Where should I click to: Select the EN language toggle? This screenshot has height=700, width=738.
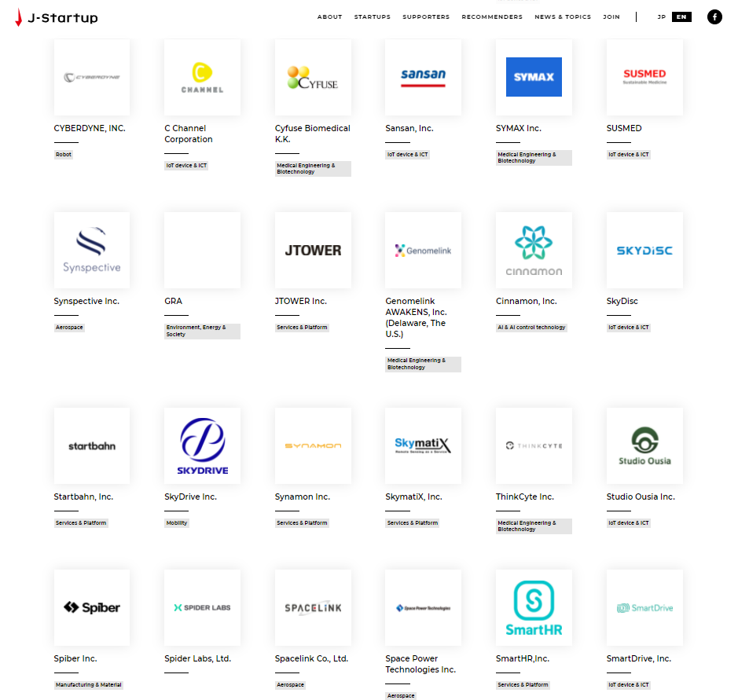681,17
